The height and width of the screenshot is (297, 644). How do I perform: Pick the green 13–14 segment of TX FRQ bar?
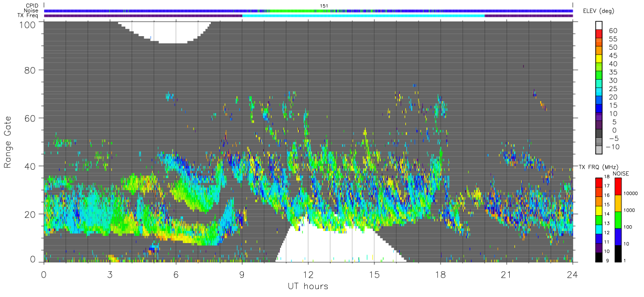click(x=599, y=219)
